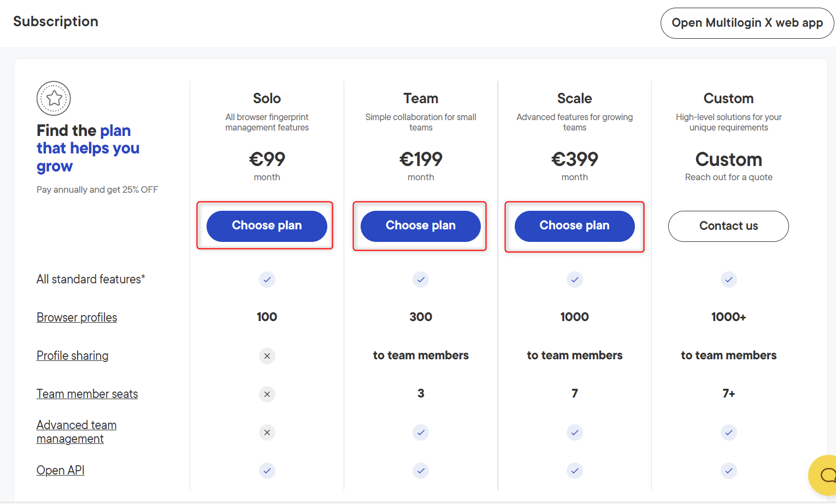This screenshot has width=836, height=504.
Task: Click Solo's All standard features checkmark
Action: tap(267, 280)
